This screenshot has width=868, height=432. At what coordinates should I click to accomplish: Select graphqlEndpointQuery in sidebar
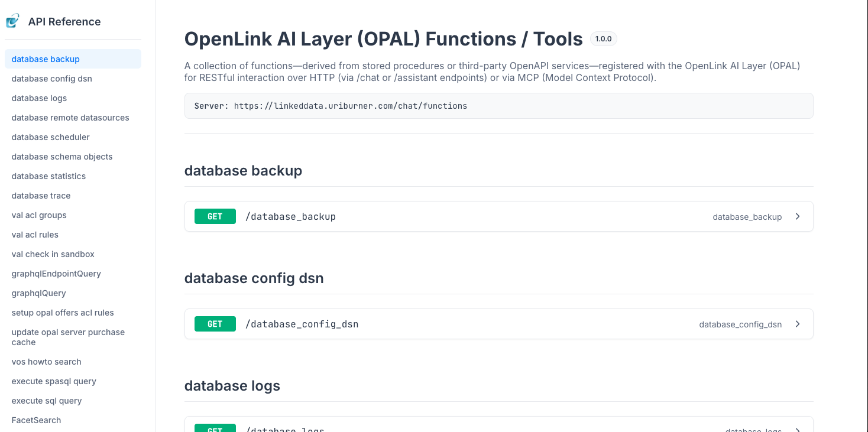[73, 274]
